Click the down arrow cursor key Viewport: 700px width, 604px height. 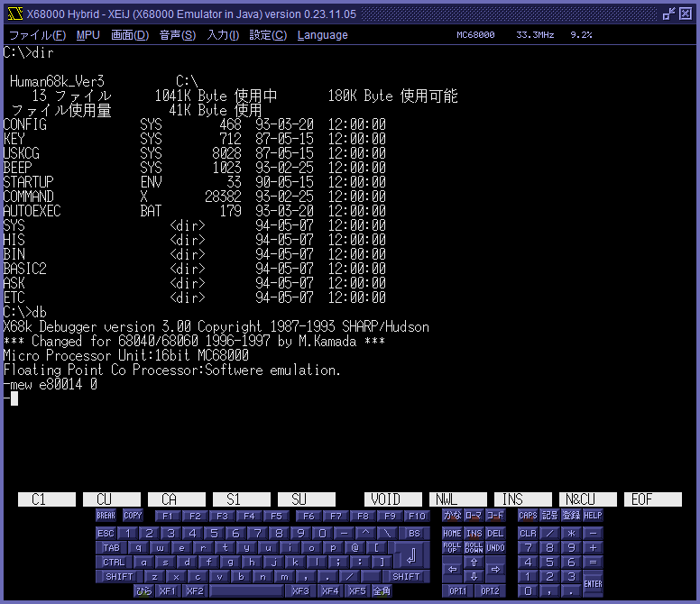(x=474, y=576)
